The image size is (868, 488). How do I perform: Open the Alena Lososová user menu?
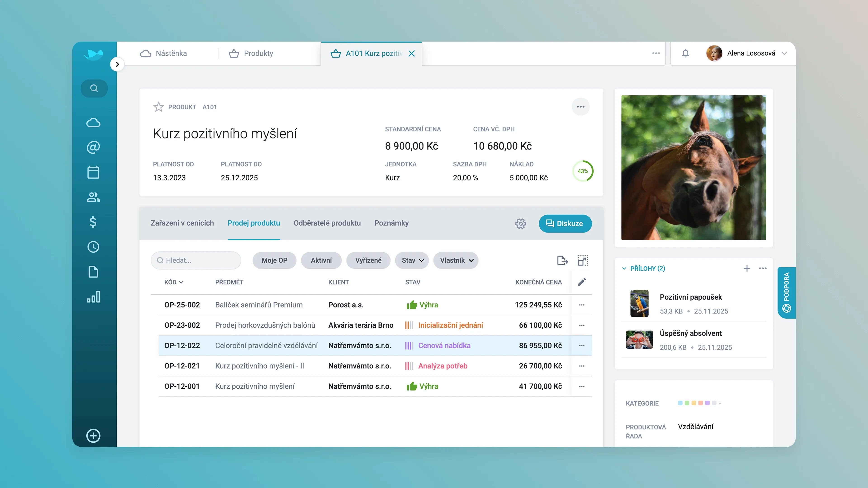(x=747, y=53)
